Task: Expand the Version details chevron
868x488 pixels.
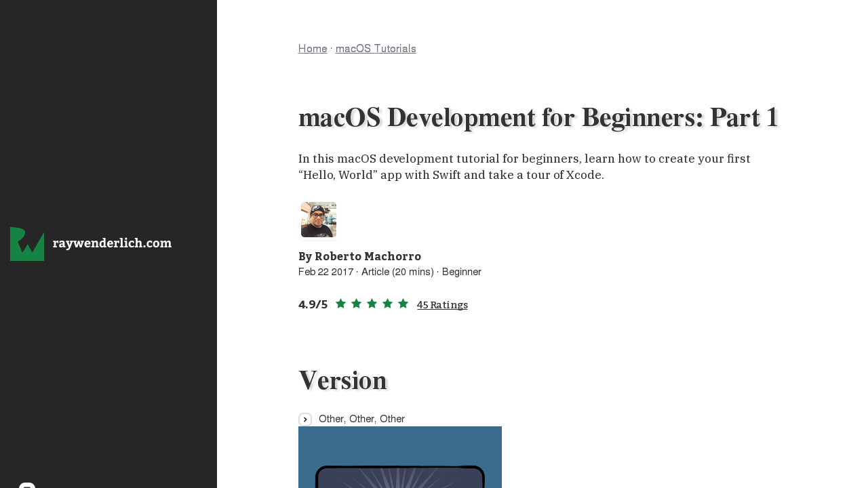Action: [305, 420]
